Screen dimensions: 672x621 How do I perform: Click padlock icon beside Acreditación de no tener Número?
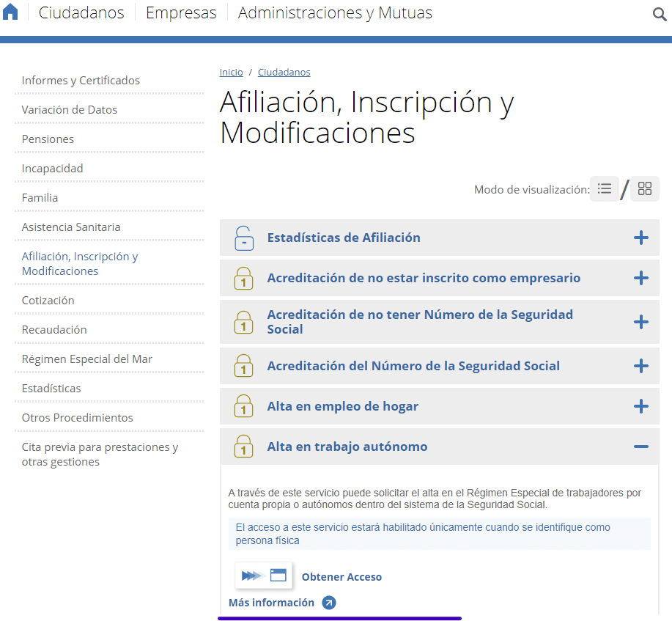pos(243,322)
